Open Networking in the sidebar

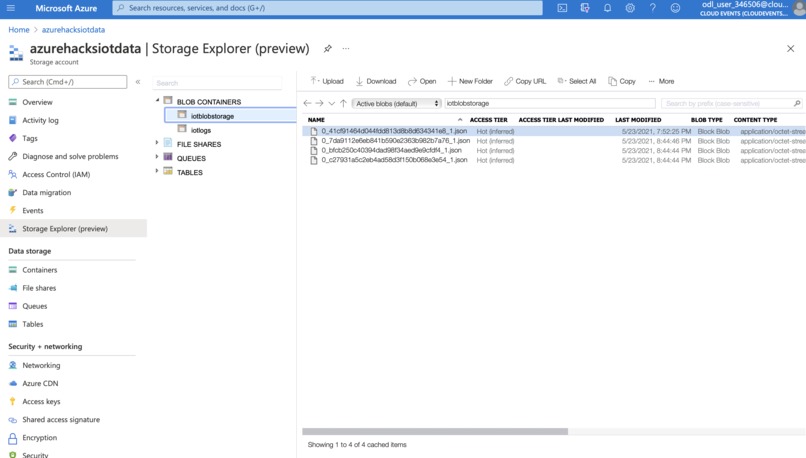coord(41,365)
